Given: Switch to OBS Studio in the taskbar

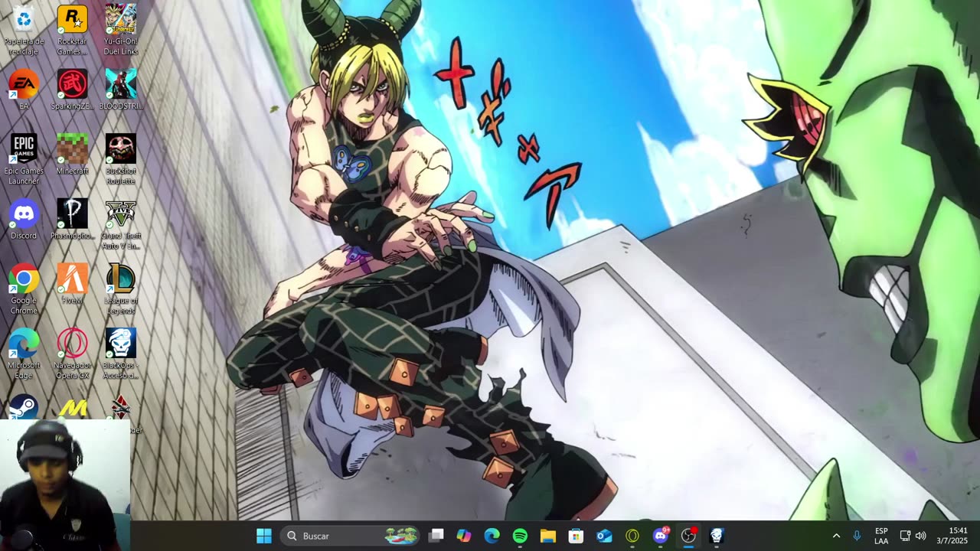Looking at the screenshot, I should click(688, 536).
